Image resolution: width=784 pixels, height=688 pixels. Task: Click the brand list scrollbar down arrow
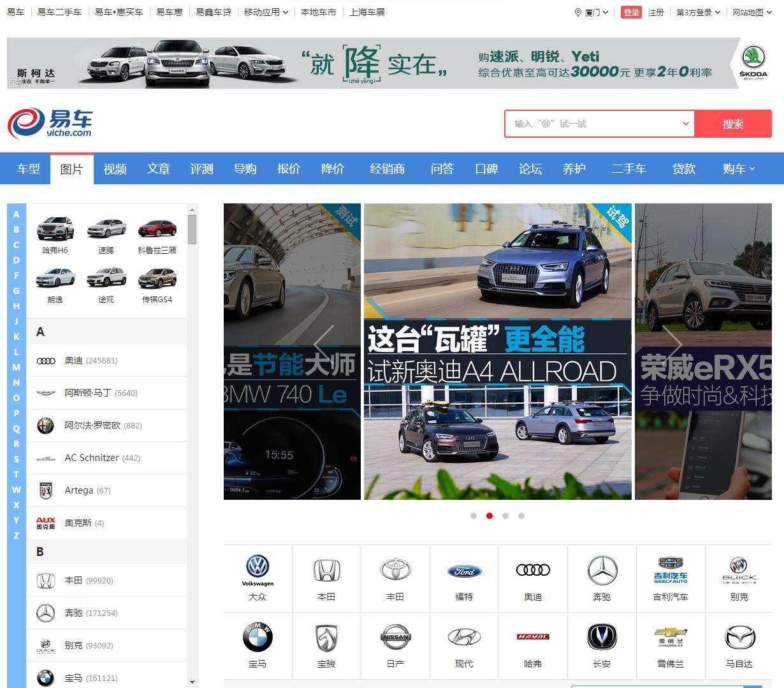[x=192, y=682]
